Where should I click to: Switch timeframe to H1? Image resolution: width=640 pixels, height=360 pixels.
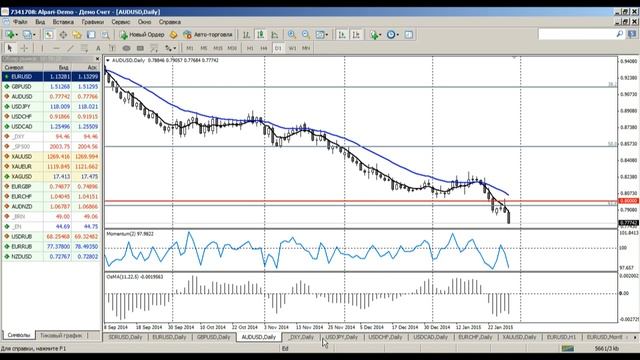click(250, 48)
